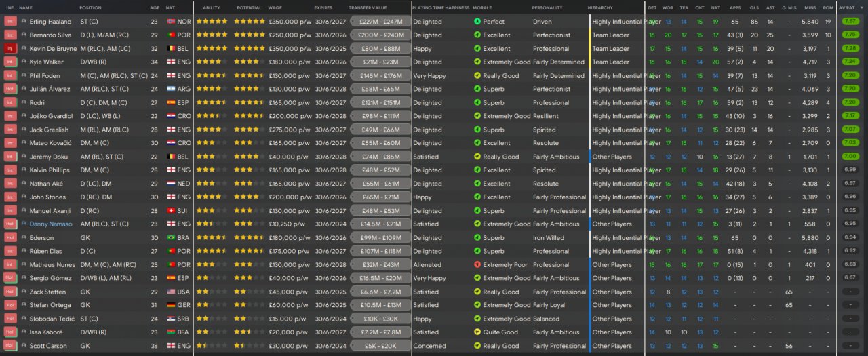The width and height of the screenshot is (868, 356).
Task: Click the USA flag in Zack Steffen's row
Action: (x=170, y=292)
